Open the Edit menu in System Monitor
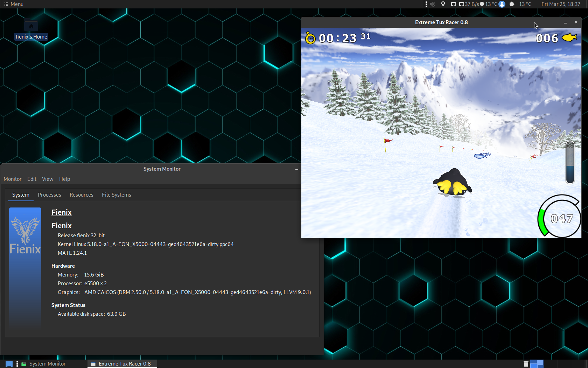The image size is (588, 368). tap(32, 179)
